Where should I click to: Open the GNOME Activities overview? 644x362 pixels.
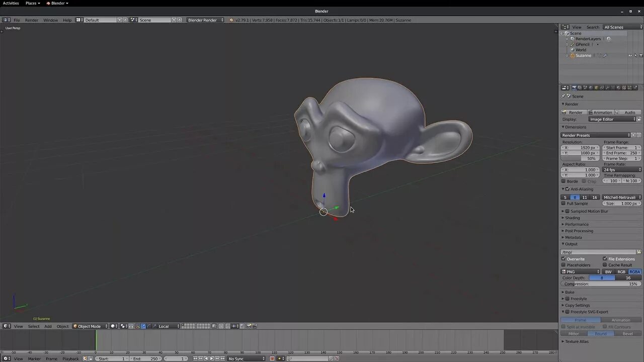[11, 3]
